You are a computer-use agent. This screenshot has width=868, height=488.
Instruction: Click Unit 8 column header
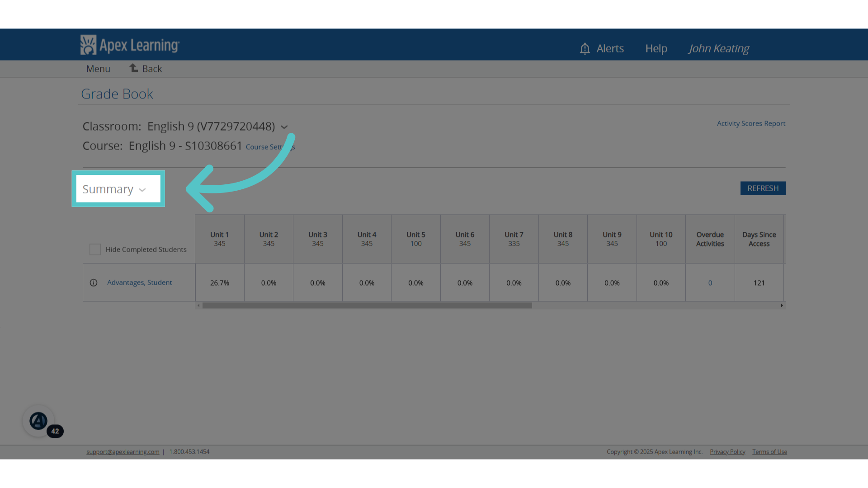point(563,239)
